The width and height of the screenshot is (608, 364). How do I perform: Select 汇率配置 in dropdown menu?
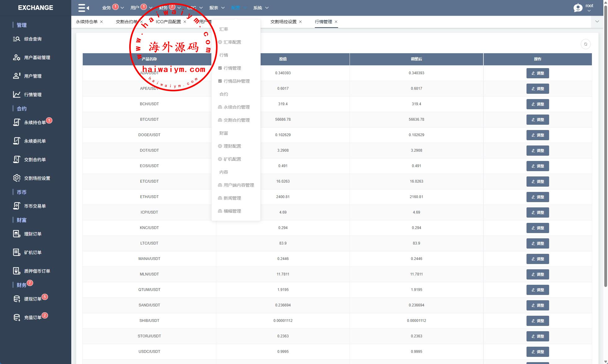click(232, 42)
